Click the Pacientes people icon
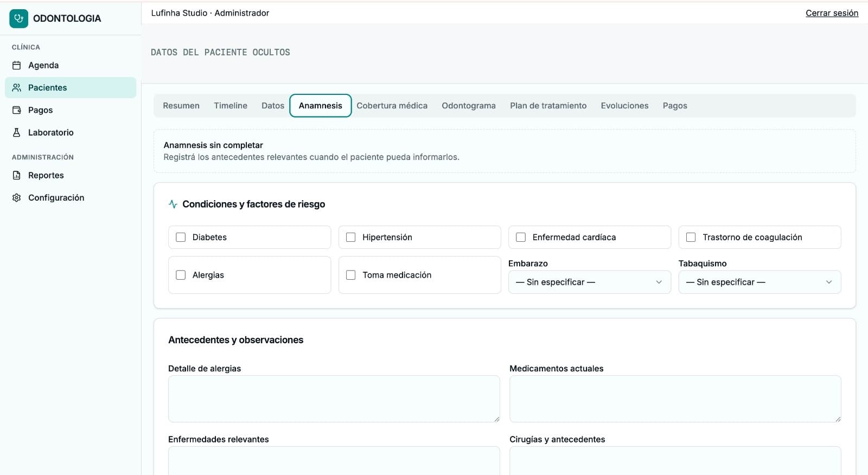This screenshot has width=868, height=475. pos(17,87)
